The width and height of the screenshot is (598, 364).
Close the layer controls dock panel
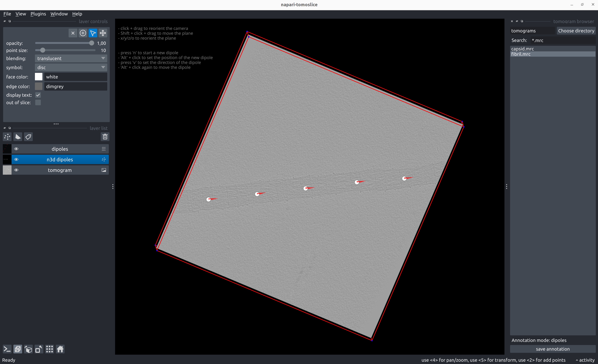(5, 21)
